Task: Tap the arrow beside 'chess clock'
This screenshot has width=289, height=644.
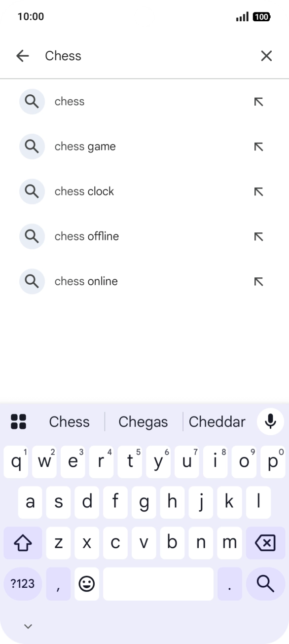Action: point(258,191)
